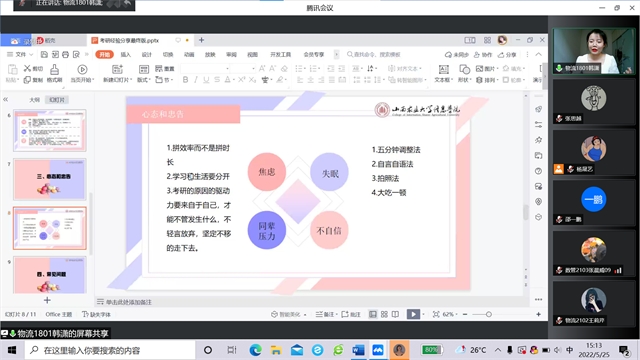Click the Increase Font Size icon
Screen dimensions: 640x360
[262, 68]
